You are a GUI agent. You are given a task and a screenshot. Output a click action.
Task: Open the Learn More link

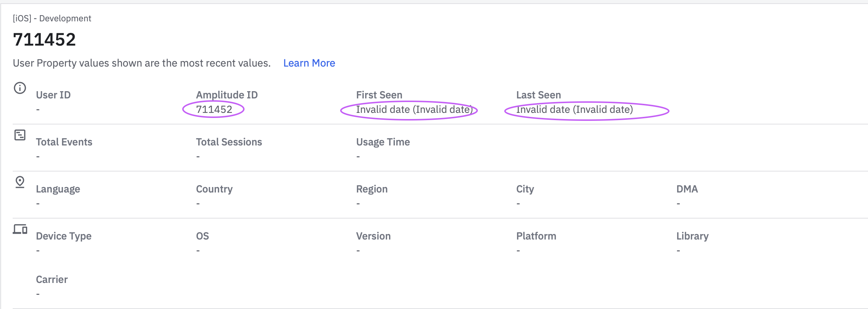(309, 63)
